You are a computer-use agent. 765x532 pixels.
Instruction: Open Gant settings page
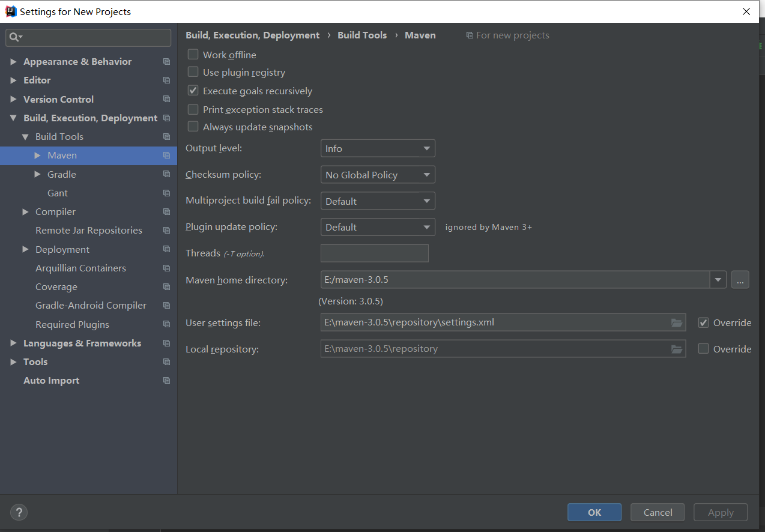pos(58,193)
